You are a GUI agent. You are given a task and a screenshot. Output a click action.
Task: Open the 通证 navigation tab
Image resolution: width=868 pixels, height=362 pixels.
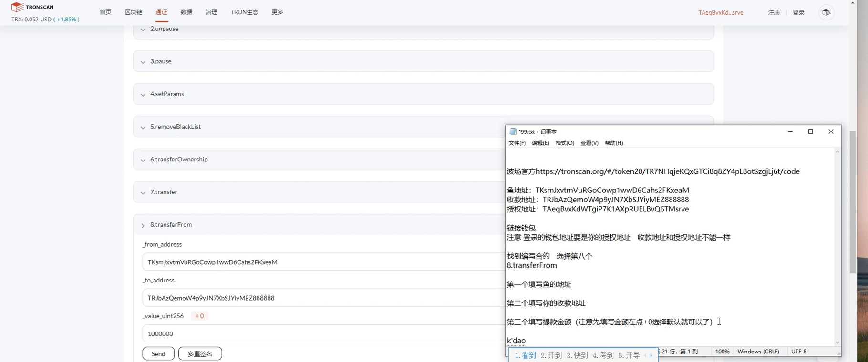click(161, 12)
